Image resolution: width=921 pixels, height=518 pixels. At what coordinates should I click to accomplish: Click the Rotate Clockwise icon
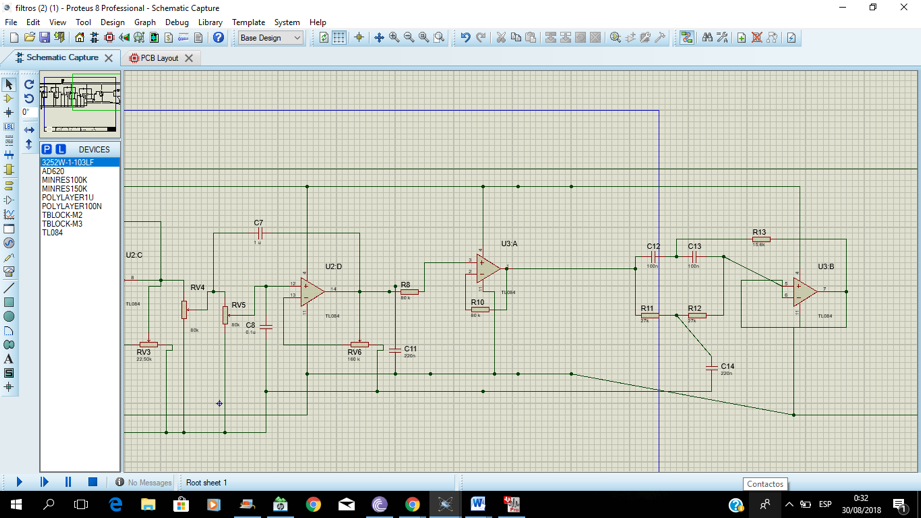coord(29,85)
